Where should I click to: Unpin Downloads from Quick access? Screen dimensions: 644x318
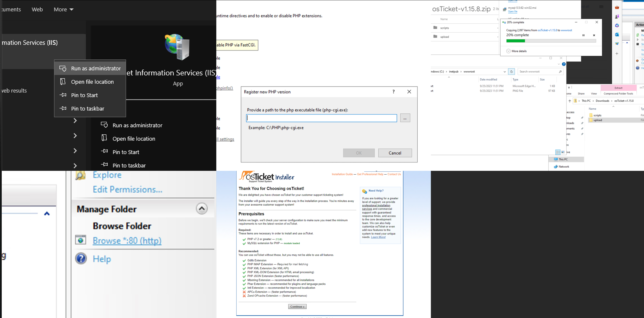[x=582, y=123]
